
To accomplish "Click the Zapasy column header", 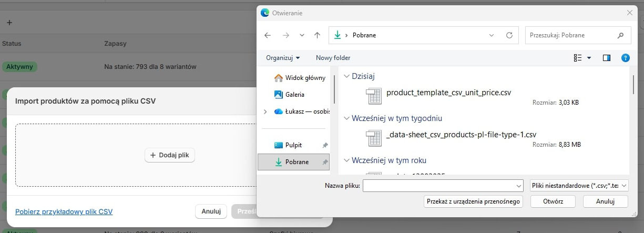I will [x=115, y=43].
